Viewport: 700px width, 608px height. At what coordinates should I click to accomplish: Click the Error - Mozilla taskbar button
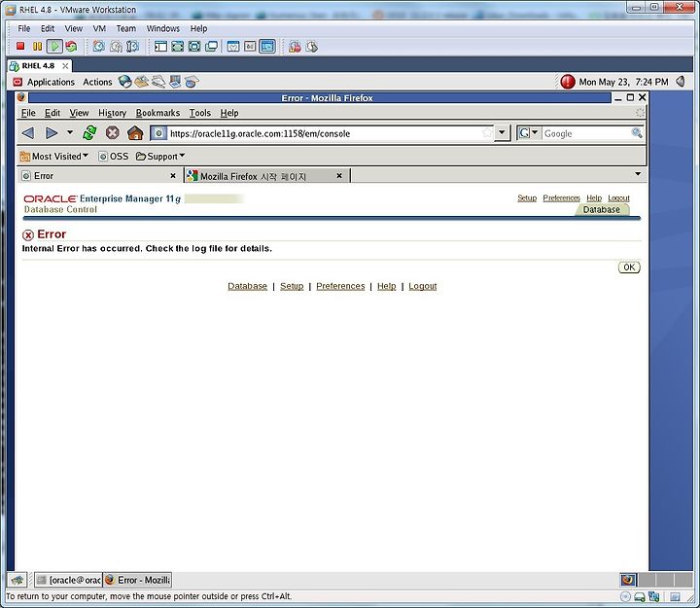tap(137, 580)
